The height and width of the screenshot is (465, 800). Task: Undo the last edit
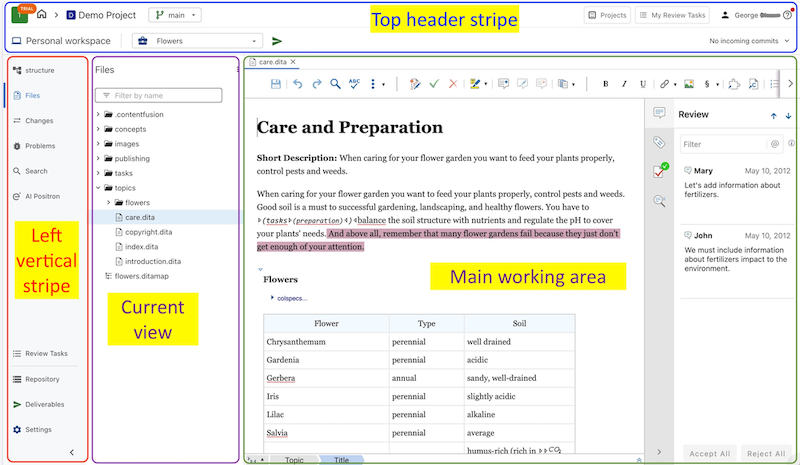tap(297, 84)
